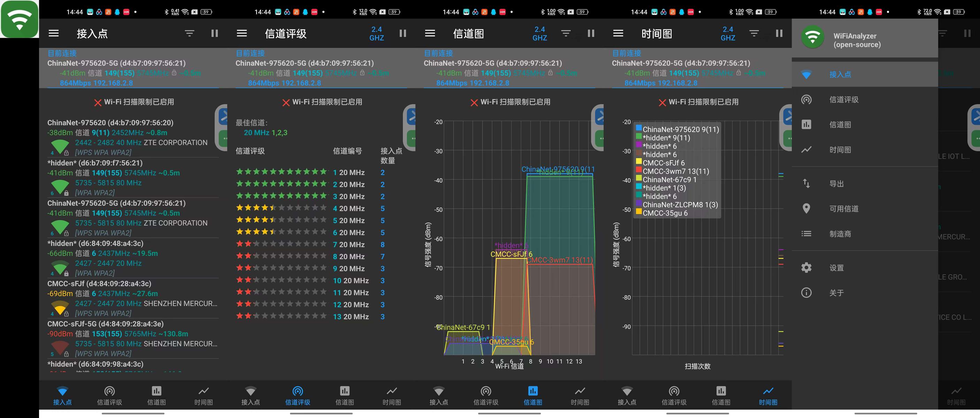The width and height of the screenshot is (980, 418).
Task: Click red swatch for CMCC-3wm7 13(11) legend
Action: click(x=639, y=170)
